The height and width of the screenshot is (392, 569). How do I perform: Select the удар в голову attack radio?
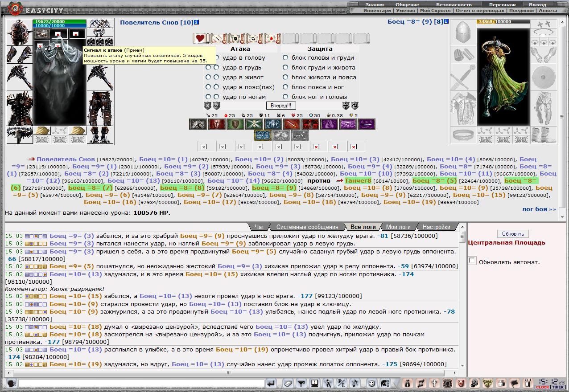tap(216, 58)
